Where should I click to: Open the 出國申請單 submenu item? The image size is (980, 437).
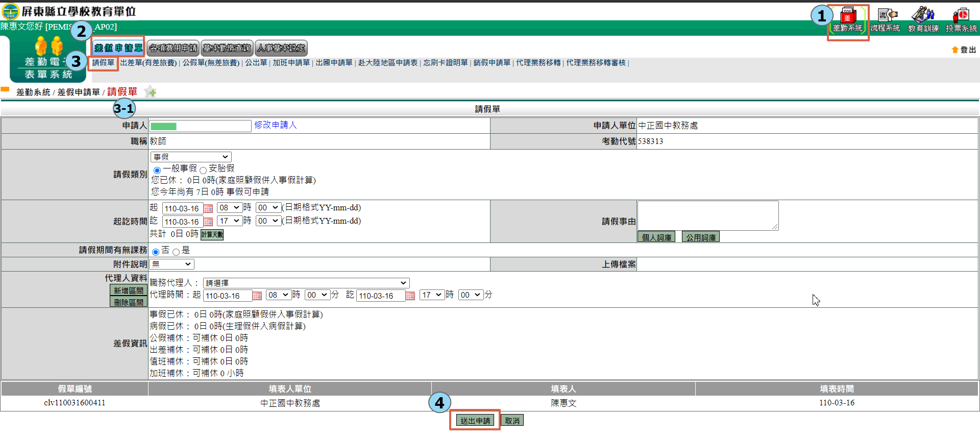pyautogui.click(x=334, y=63)
